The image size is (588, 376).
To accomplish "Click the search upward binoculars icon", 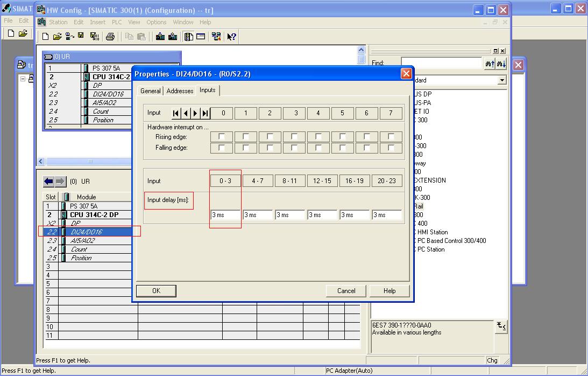I will click(490, 64).
